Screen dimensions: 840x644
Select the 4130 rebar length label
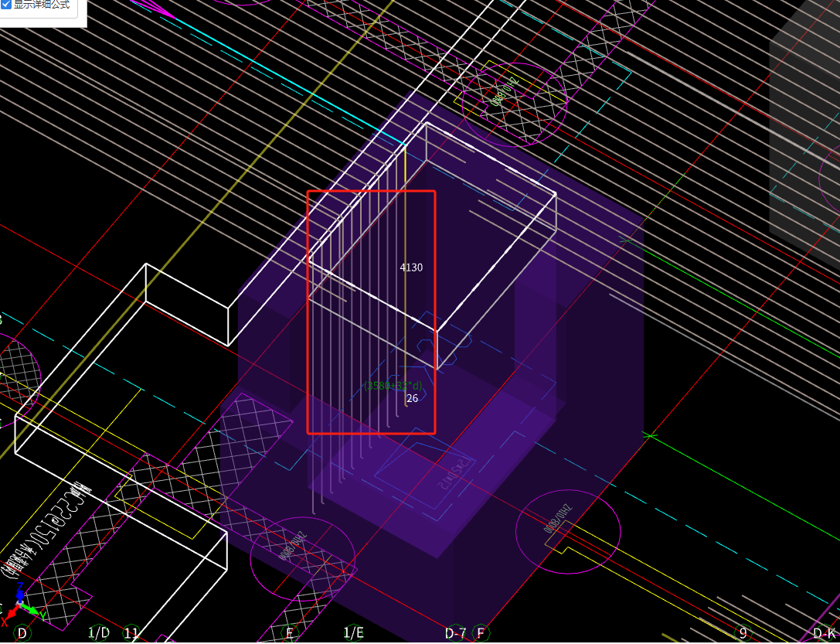click(411, 267)
